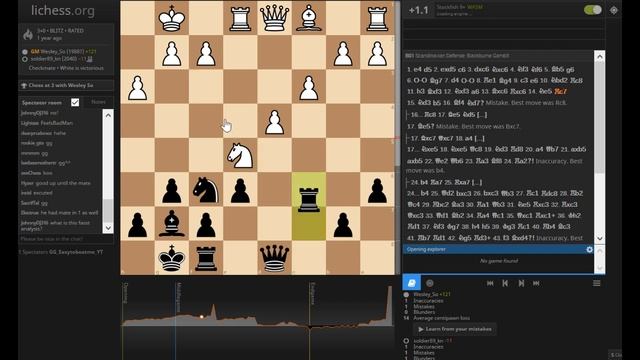Open the Chess at 3 with Wesley So tournament
Screen dimensions: 640x360
(61, 85)
